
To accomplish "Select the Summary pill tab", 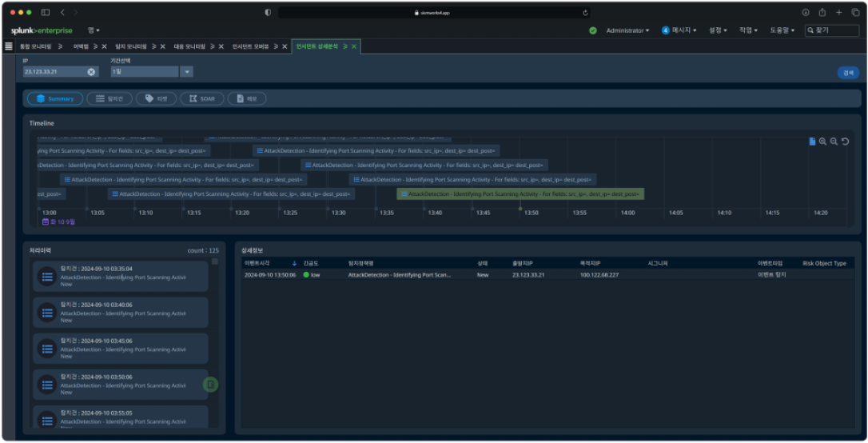I will (55, 98).
